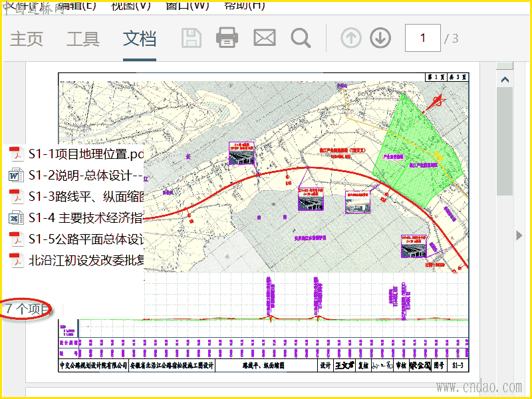Select S1-2说明-总体设计 file name
The image size is (532, 399).
coord(86,176)
